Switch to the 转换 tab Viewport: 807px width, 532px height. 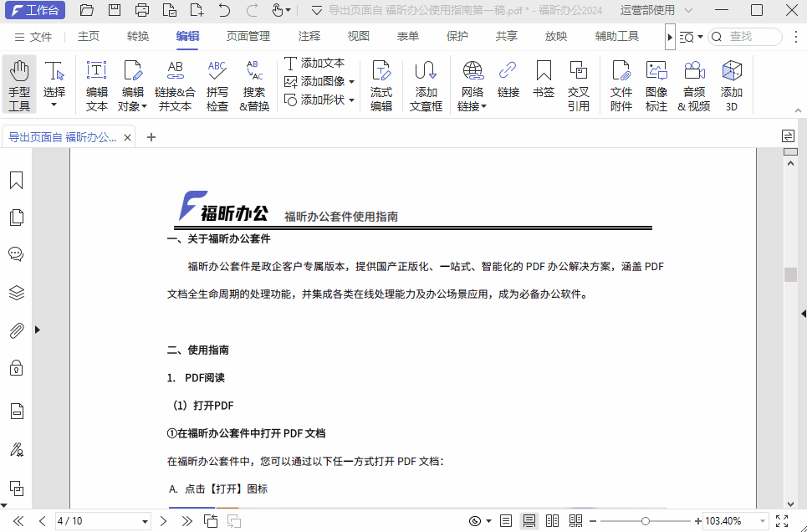pos(138,37)
